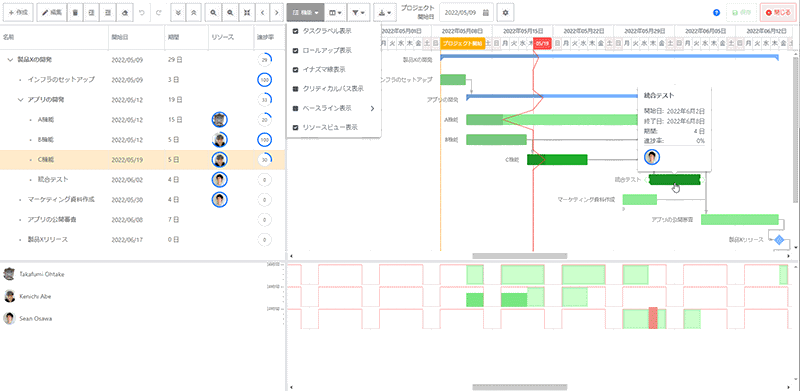This screenshot has height=391, width=800.
Task: Click アプリの公開審査 Gantt bar
Action: point(739,219)
